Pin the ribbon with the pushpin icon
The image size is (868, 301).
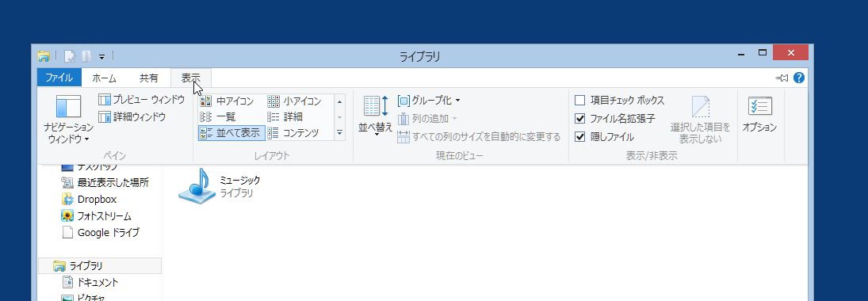click(x=782, y=78)
